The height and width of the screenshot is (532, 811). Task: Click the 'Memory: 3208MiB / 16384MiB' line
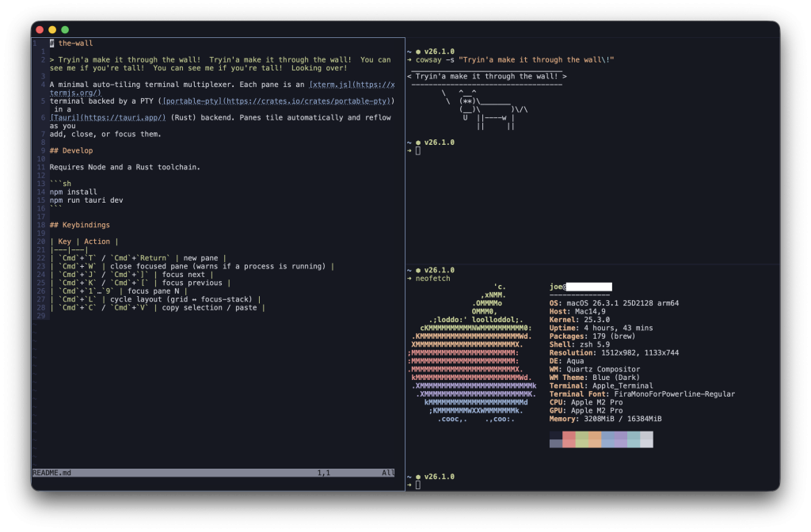(605, 420)
